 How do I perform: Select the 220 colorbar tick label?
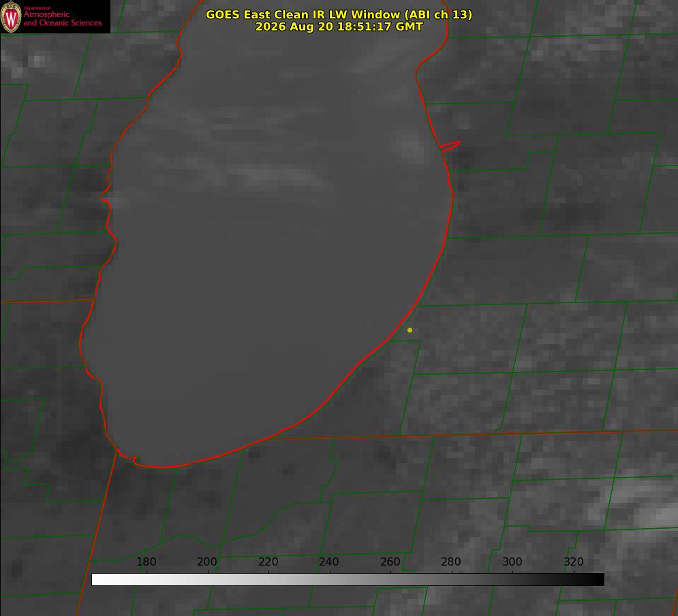268,561
